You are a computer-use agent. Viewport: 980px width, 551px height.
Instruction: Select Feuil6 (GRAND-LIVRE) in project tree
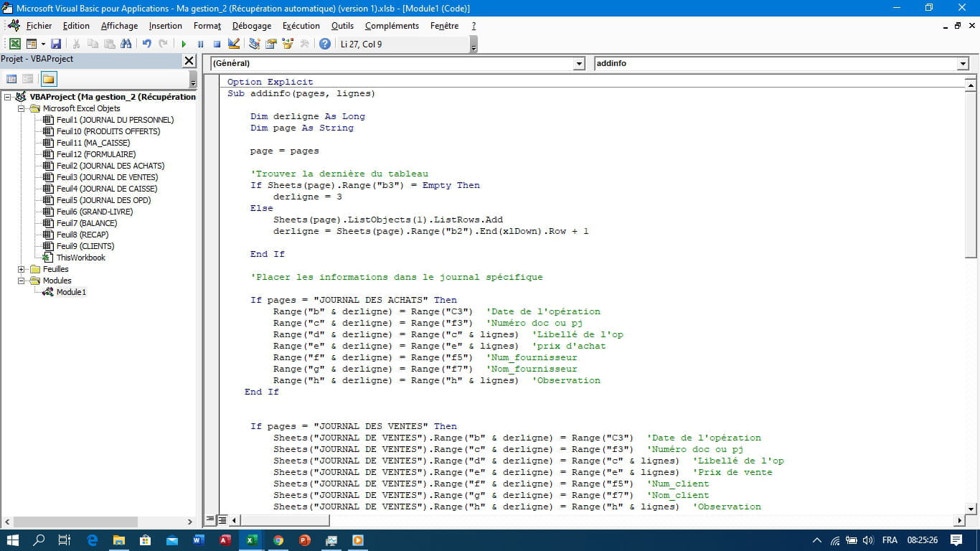(x=95, y=212)
